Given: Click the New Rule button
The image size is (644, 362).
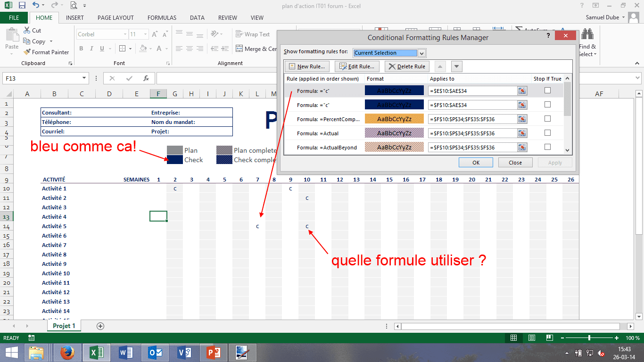Looking at the screenshot, I should 307,66.
